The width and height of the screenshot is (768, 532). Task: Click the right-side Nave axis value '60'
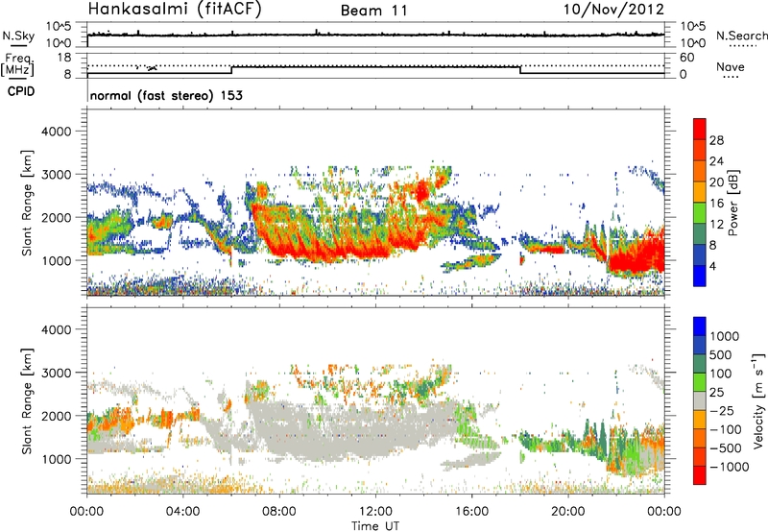click(x=687, y=58)
